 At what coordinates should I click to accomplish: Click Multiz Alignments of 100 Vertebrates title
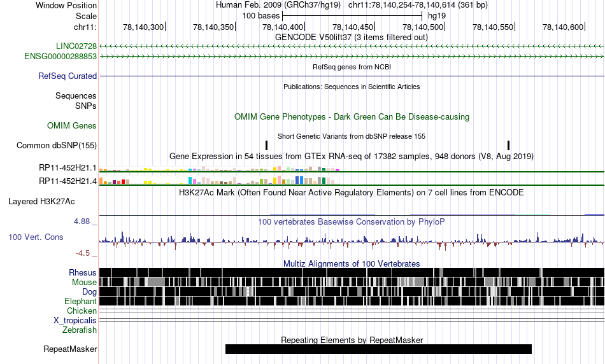[352, 263]
